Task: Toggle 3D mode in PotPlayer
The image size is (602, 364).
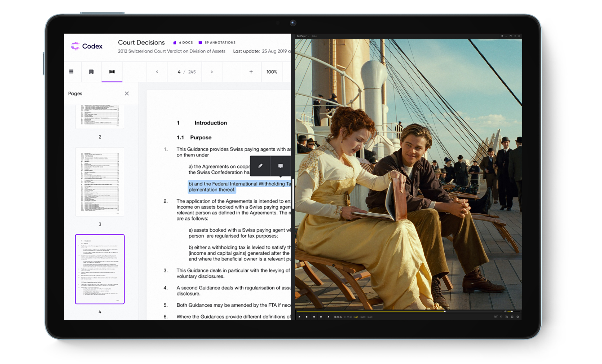Action: (501, 317)
